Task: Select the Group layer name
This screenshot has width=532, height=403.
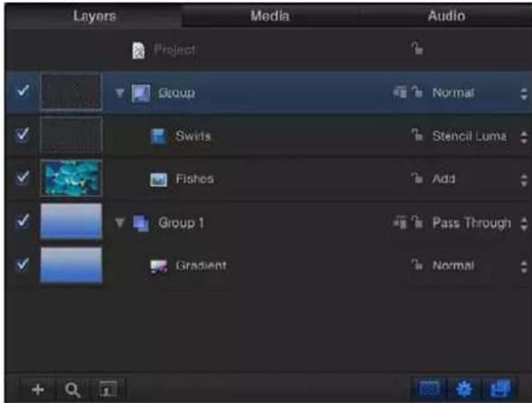Action: point(177,92)
